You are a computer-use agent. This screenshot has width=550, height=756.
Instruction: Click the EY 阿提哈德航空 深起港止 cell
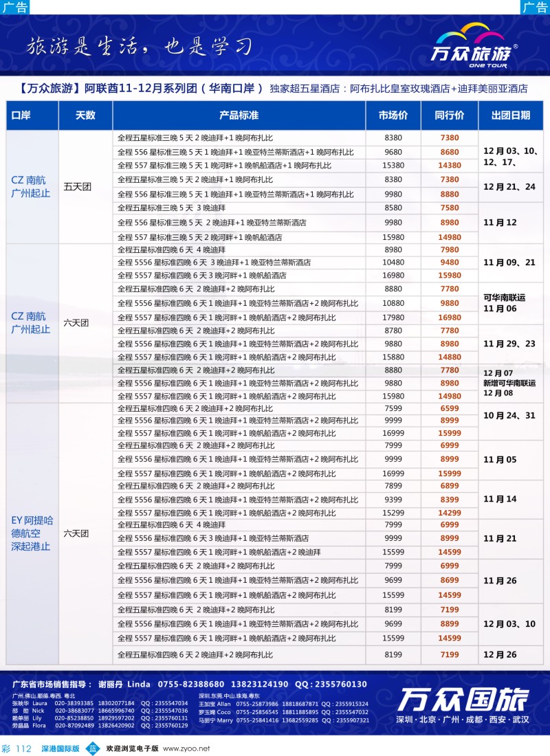click(32, 533)
